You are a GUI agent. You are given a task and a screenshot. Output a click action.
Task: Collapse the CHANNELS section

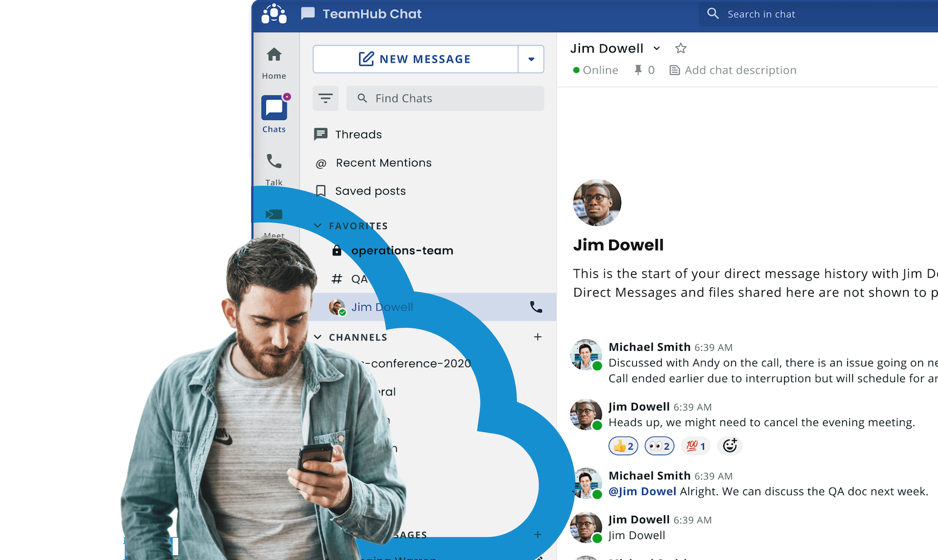(318, 337)
